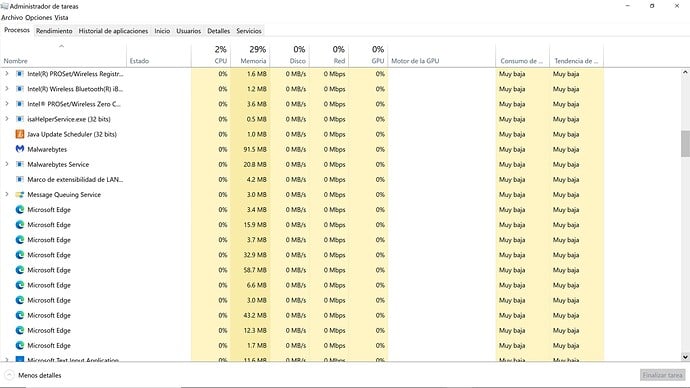Viewport: 690px width, 388px height.
Task: Click the Marco de extensibilidad de LAN icon
Action: 20,179
